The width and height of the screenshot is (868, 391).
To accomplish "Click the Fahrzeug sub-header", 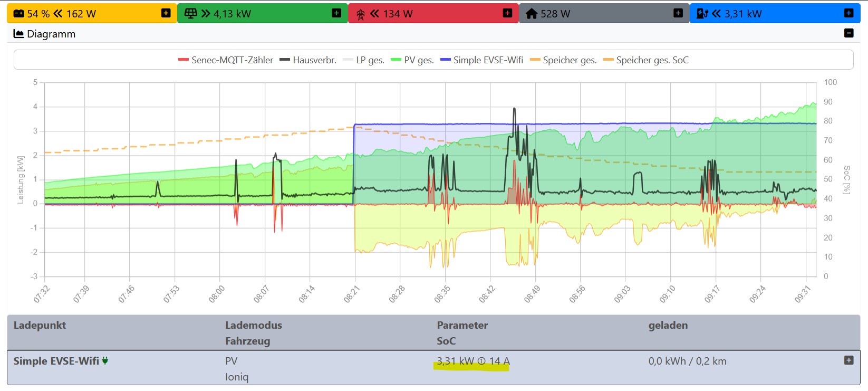I will 247,341.
